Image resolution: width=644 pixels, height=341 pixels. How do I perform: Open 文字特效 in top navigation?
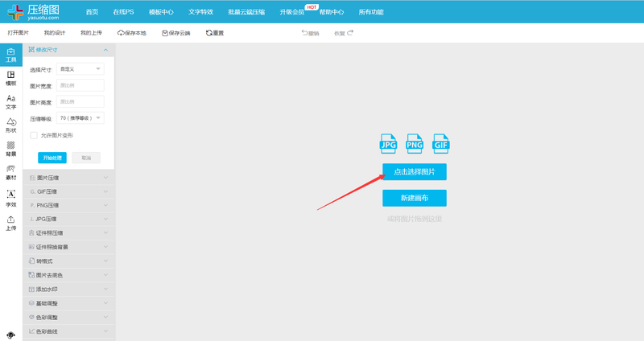[x=200, y=12]
